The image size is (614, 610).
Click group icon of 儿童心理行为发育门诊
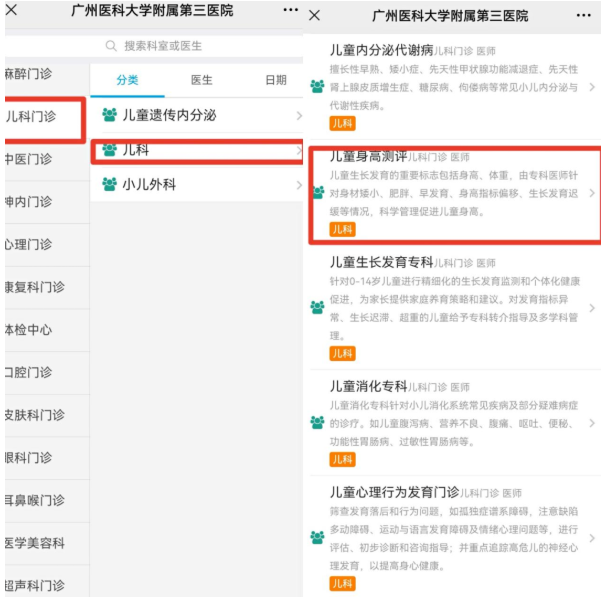coord(317,537)
